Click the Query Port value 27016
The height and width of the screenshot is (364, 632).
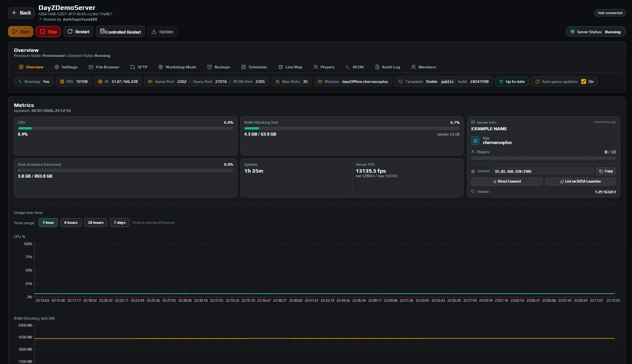point(221,81)
